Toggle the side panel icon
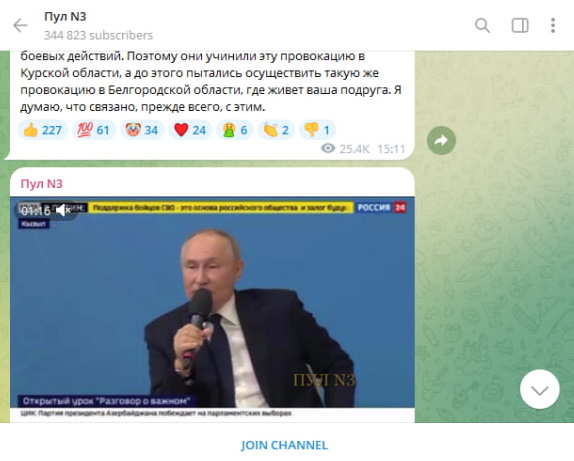574x461 pixels. tap(520, 26)
